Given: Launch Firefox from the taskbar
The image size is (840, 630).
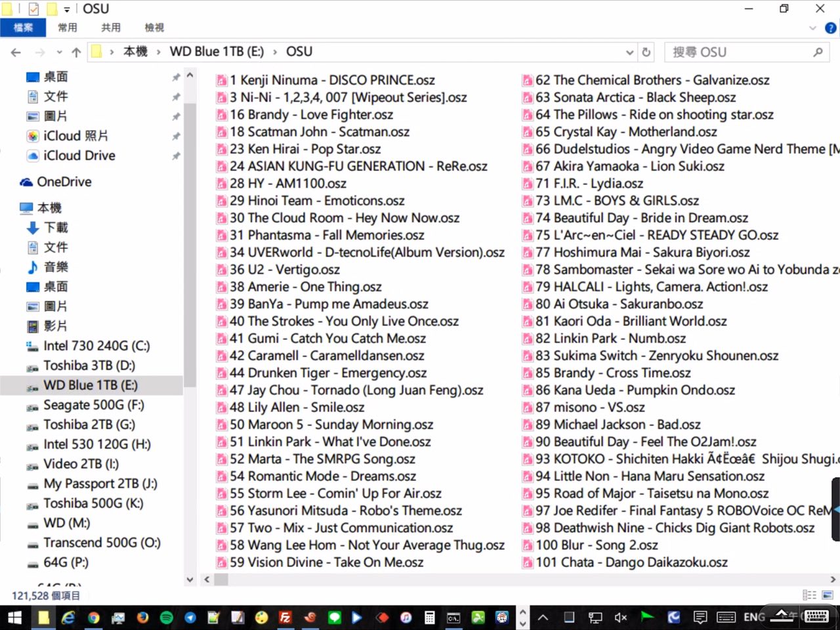Looking at the screenshot, I should [142, 618].
